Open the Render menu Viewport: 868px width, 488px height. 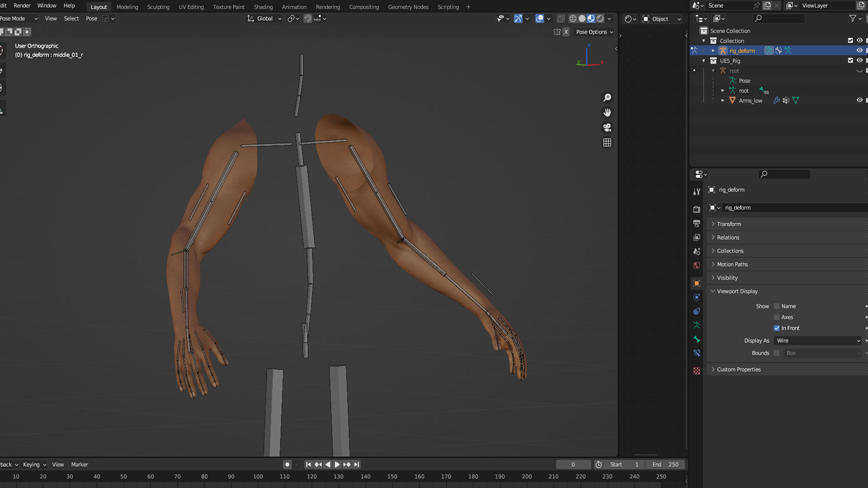22,6
